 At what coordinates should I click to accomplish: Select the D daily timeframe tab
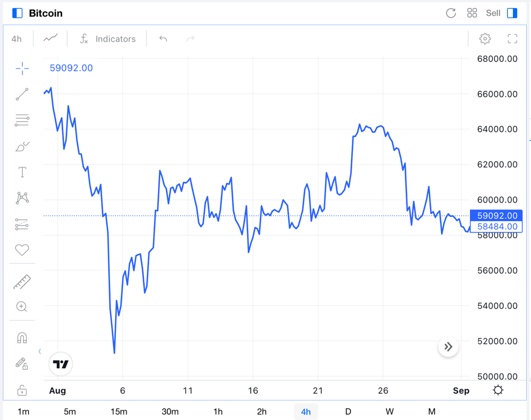348,411
